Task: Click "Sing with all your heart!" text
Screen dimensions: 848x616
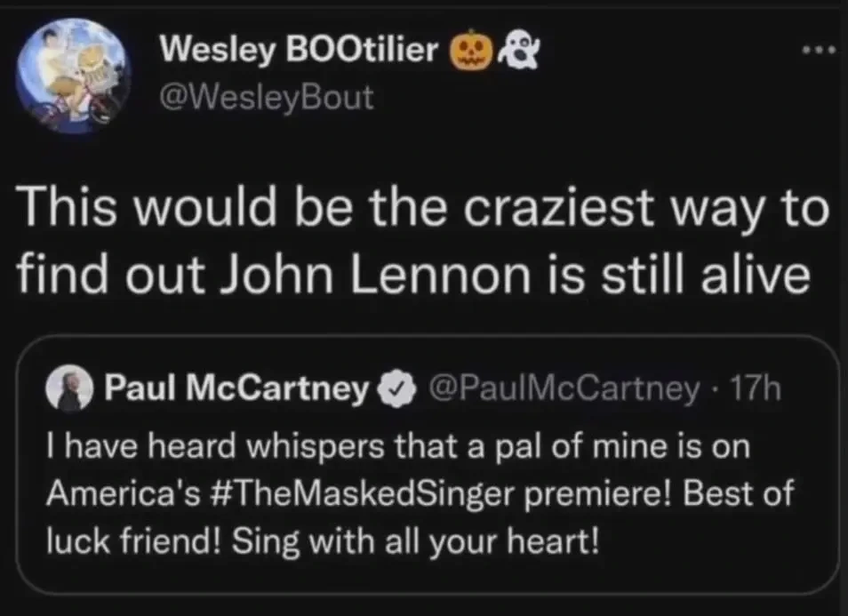Action: coord(416,540)
